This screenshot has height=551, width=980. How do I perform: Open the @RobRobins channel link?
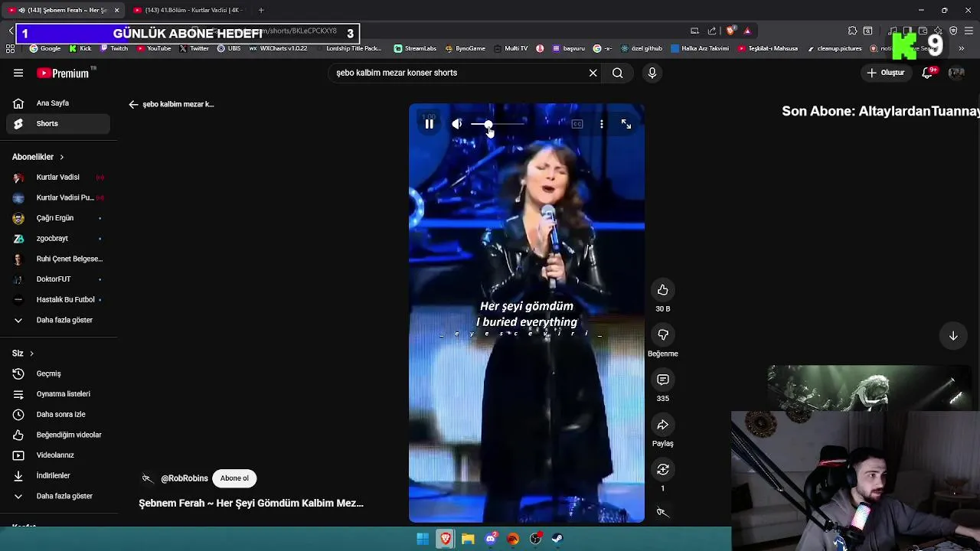185,478
